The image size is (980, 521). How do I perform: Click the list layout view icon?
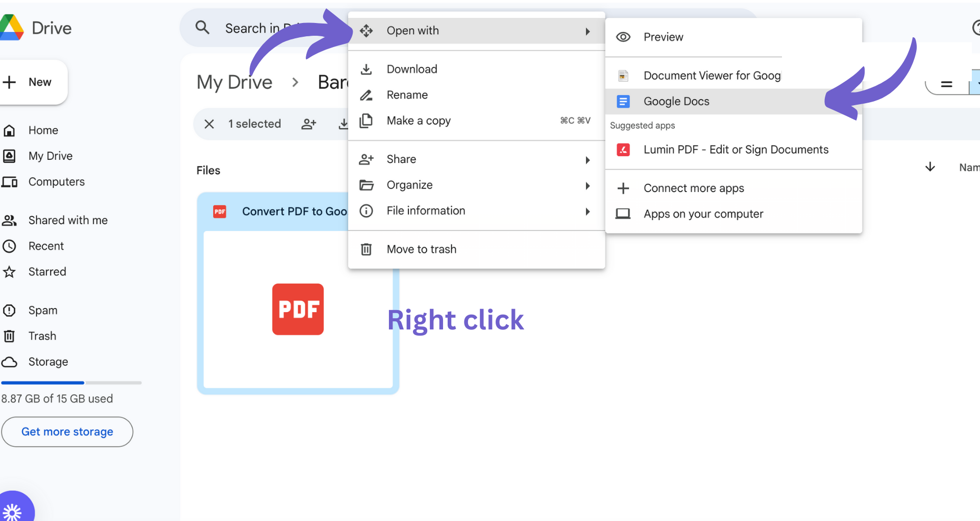(947, 84)
